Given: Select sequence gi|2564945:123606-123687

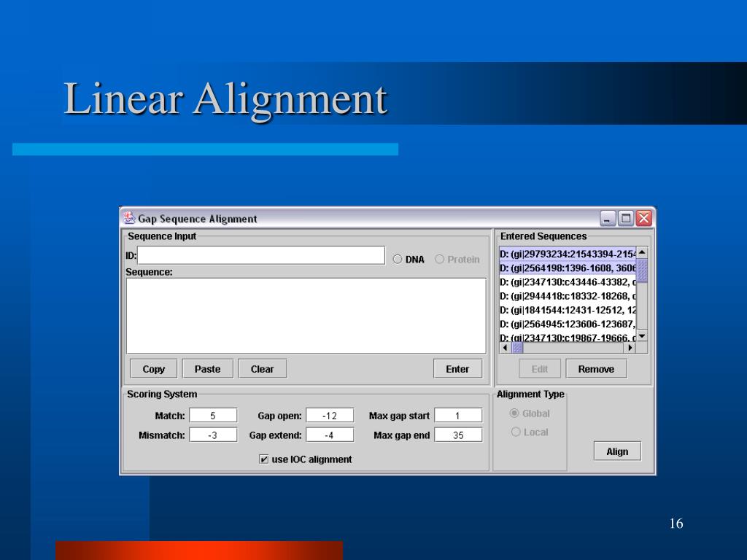Looking at the screenshot, I should tap(568, 324).
